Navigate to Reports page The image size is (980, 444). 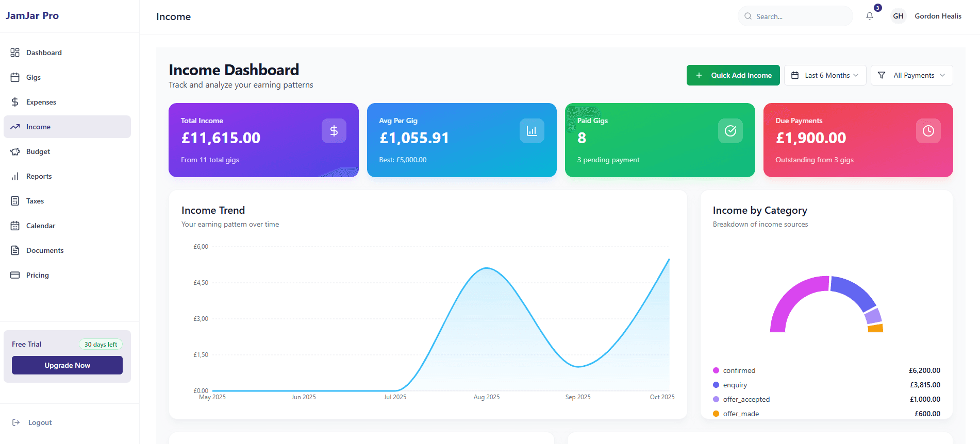tap(39, 176)
